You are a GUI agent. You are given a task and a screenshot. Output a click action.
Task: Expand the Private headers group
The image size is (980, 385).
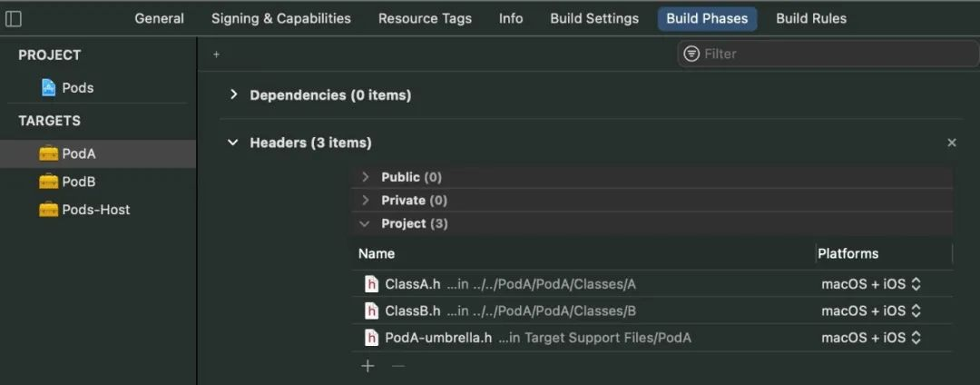tap(366, 200)
